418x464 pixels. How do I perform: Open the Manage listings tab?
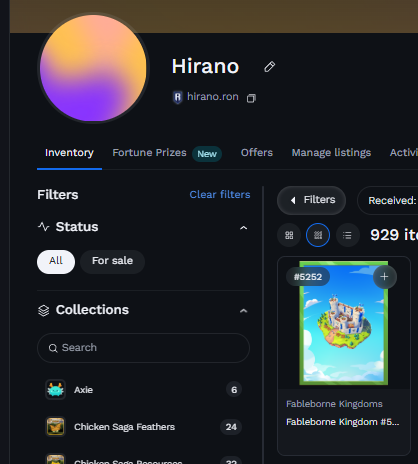pyautogui.click(x=331, y=153)
